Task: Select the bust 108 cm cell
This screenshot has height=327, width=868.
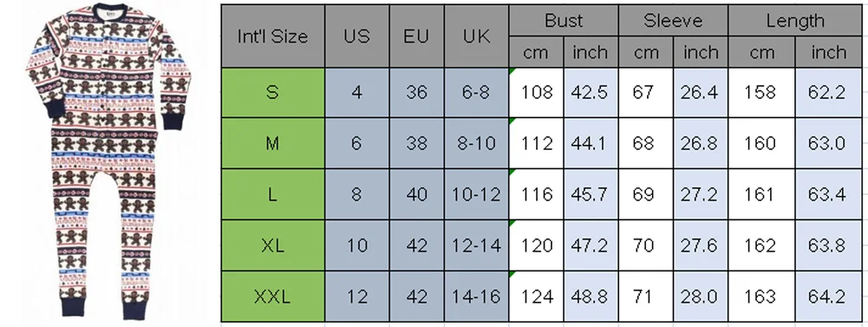Action: coord(537,93)
